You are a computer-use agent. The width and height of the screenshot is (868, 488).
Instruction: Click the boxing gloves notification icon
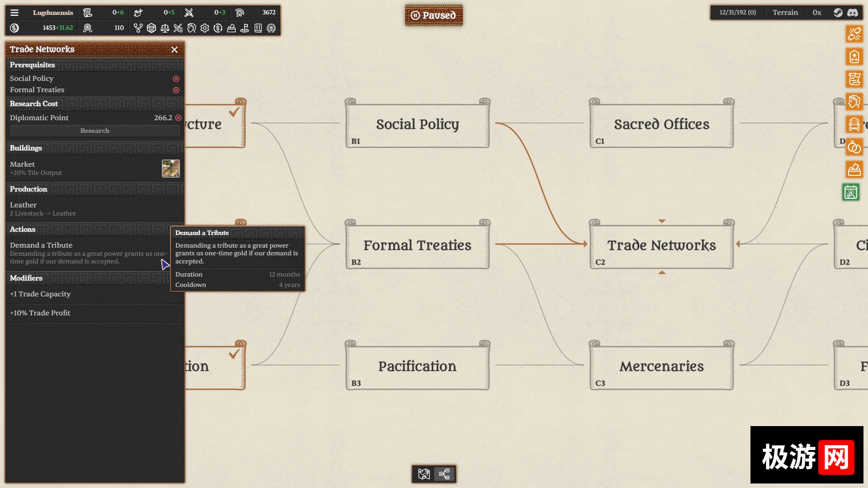(x=854, y=34)
